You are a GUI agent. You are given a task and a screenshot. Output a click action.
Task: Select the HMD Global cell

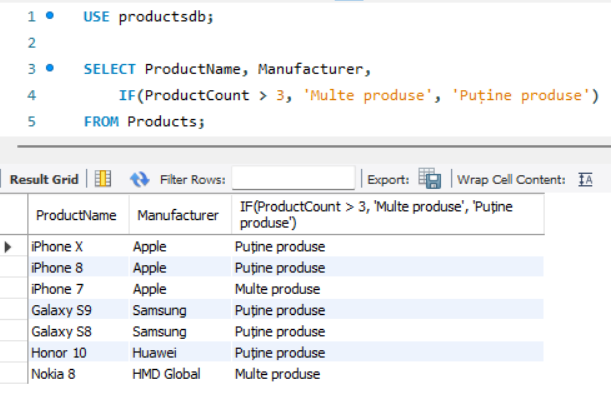coord(180,374)
